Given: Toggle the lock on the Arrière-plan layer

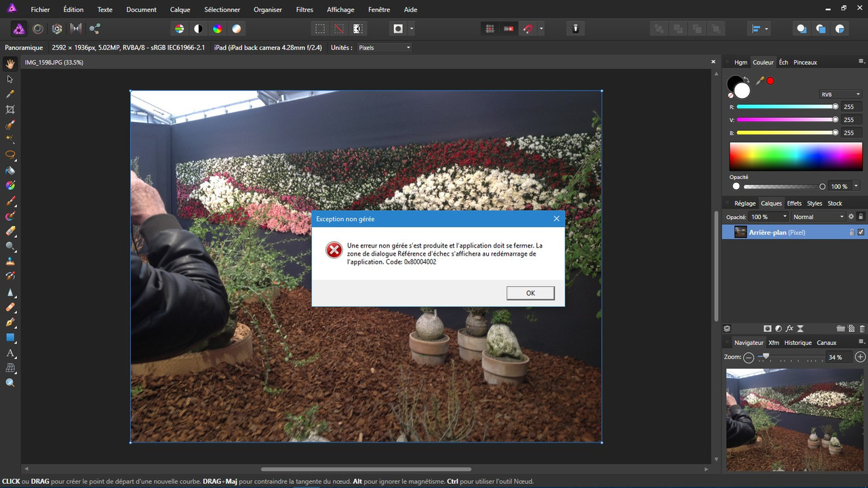Looking at the screenshot, I should 852,232.
